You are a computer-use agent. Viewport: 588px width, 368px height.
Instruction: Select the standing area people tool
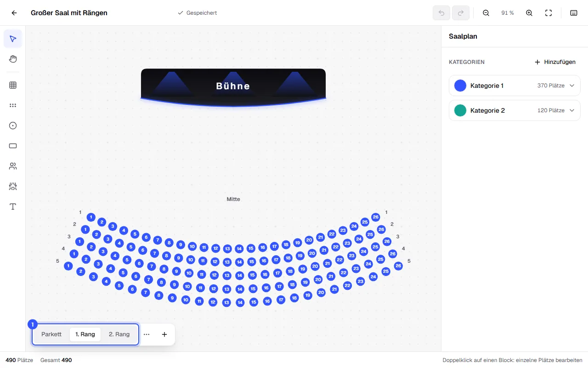coord(13,166)
